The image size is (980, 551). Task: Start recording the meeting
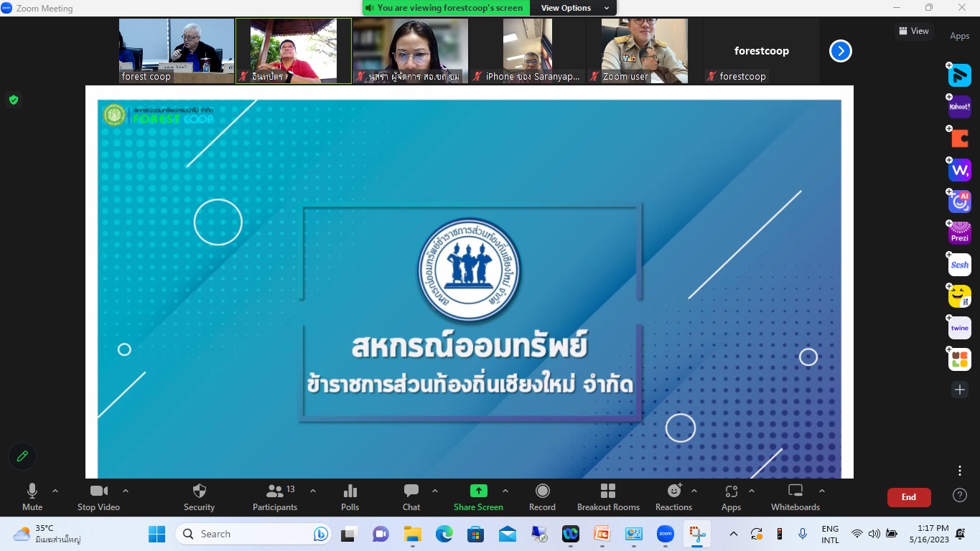543,497
